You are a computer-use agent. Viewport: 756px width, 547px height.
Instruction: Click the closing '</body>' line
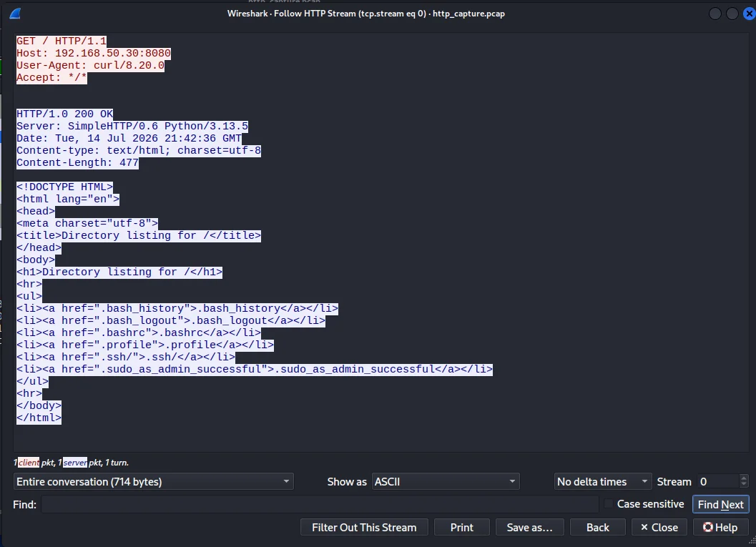39,405
